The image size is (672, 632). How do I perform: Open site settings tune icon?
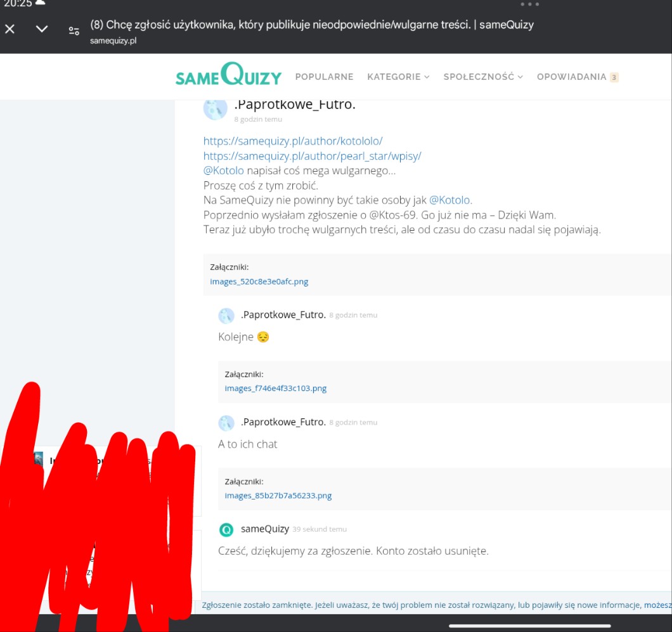[x=74, y=30]
